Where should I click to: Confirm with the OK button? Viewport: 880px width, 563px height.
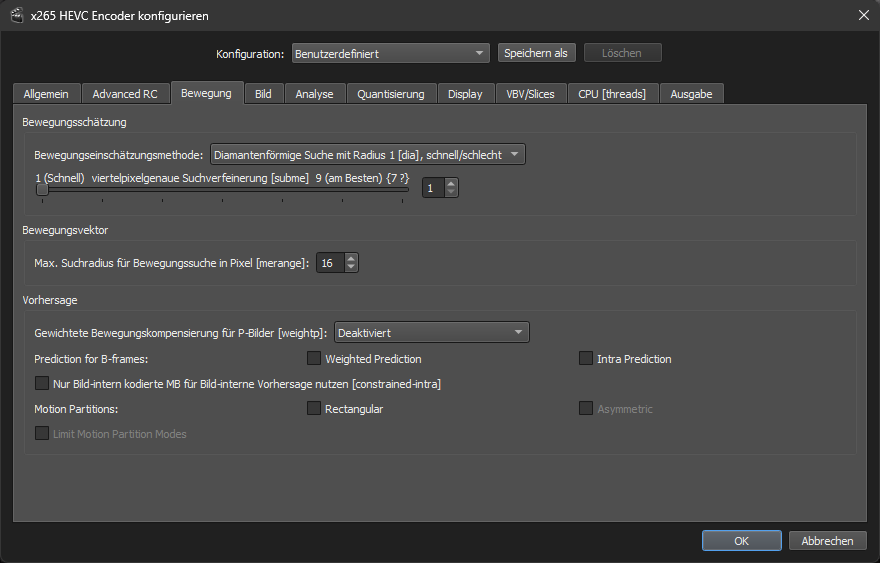(741, 541)
